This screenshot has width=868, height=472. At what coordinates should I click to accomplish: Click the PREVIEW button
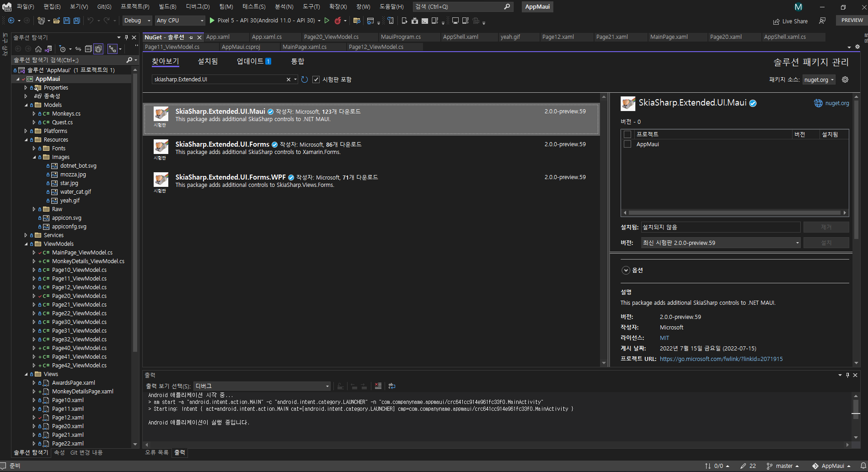tap(852, 21)
